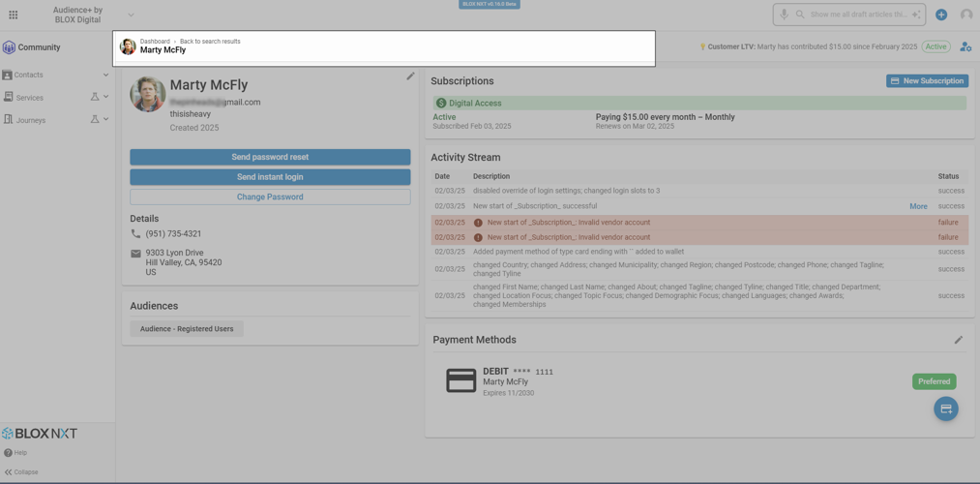The width and height of the screenshot is (980, 484).
Task: Click the 'changed Country; changed Address' activity row
Action: coord(699,269)
